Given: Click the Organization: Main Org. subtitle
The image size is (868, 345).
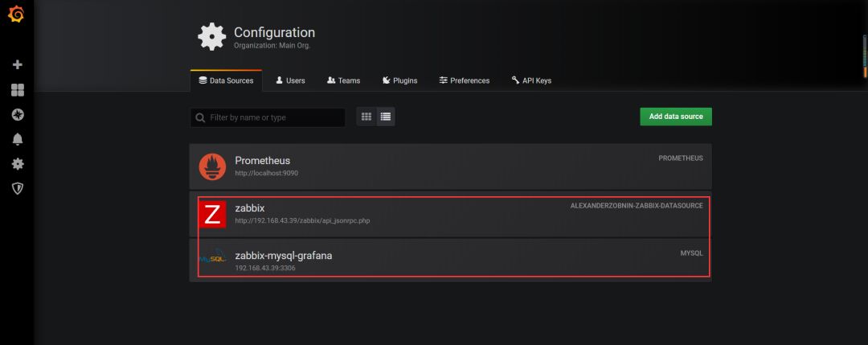Looking at the screenshot, I should pyautogui.click(x=272, y=45).
